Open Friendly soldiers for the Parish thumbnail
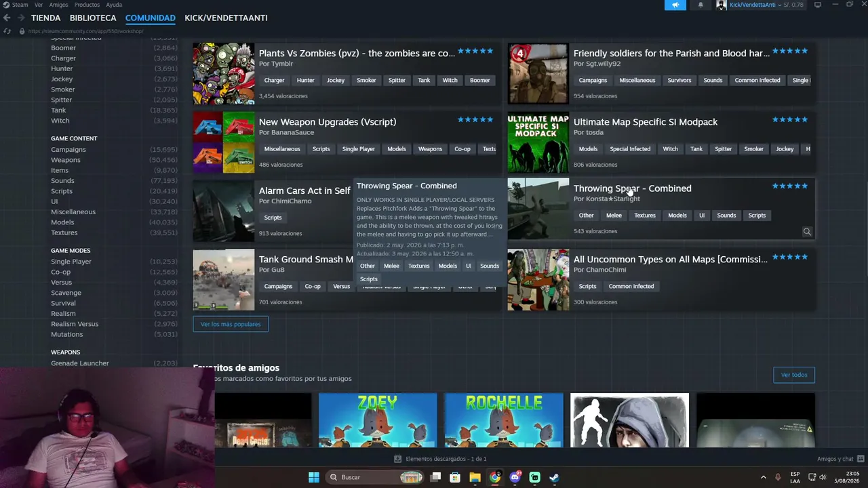Screen dimensions: 868x488 [538, 74]
